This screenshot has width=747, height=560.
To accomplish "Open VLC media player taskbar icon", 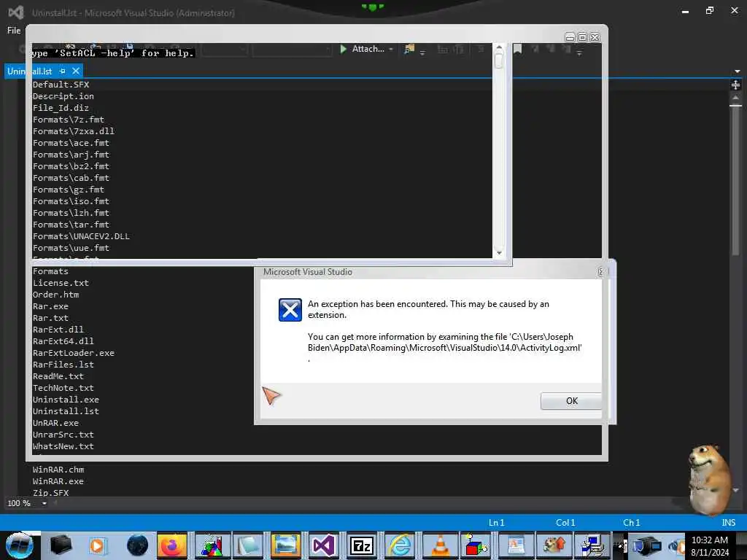I will point(440,545).
